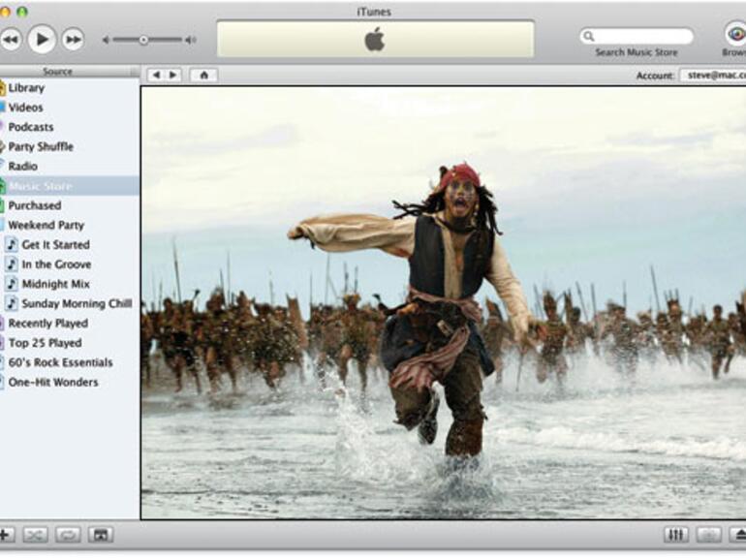Viewport: 746px width, 560px height.
Task: Click the Eject disc button
Action: (x=739, y=534)
